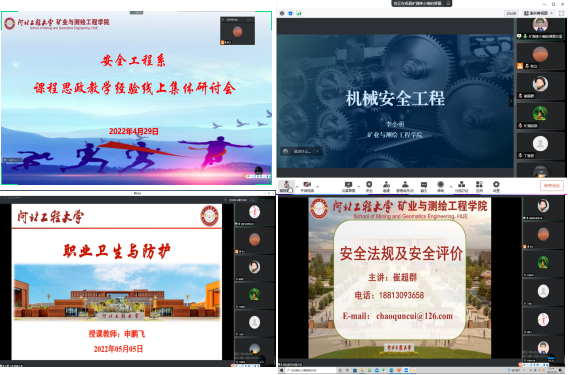
Task: Expand the microphone options arrow
Action: click(297, 186)
